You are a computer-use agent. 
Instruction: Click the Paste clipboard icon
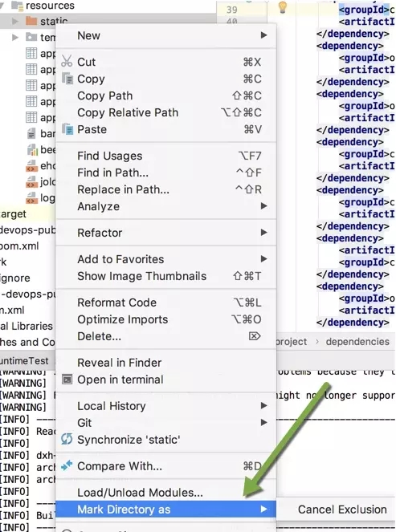[x=67, y=129]
